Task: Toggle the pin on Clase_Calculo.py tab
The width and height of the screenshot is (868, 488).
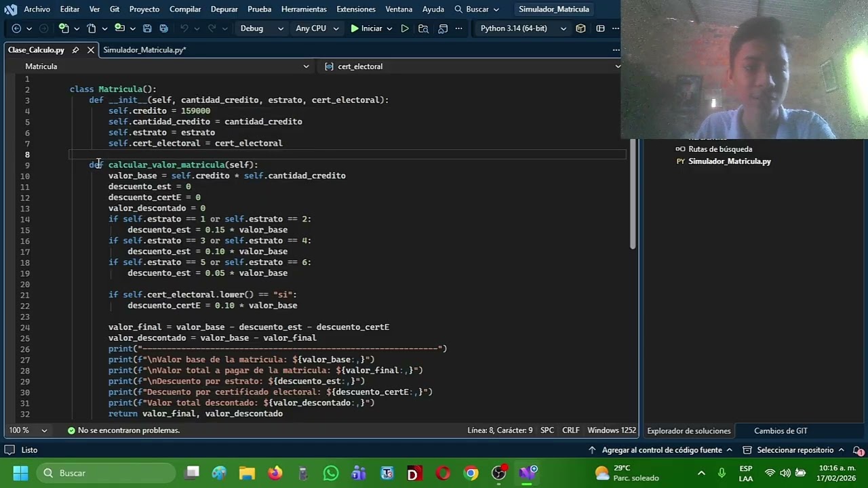Action: tap(75, 50)
